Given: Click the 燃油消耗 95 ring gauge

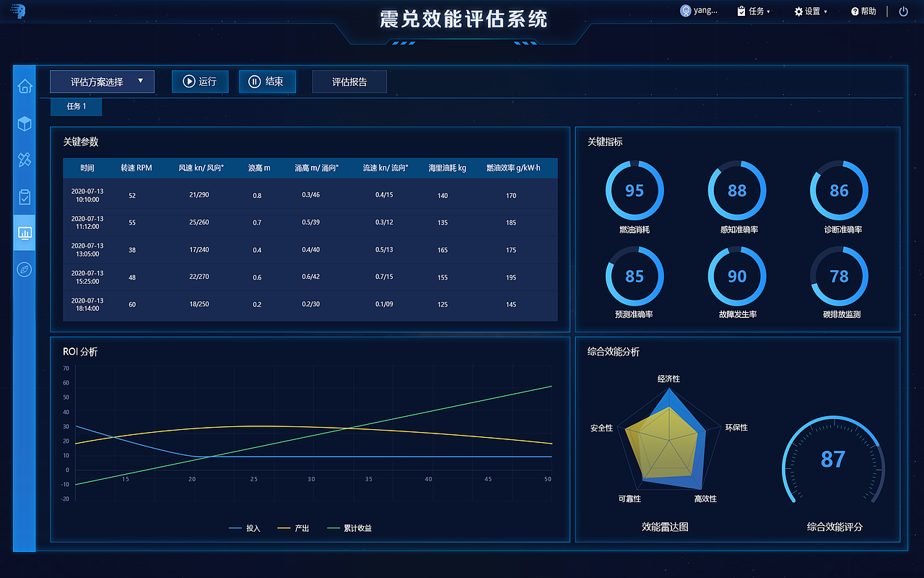Looking at the screenshot, I should tap(635, 191).
